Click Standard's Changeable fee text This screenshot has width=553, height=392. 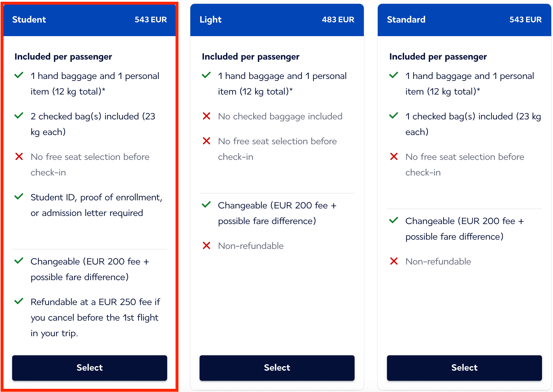[464, 229]
